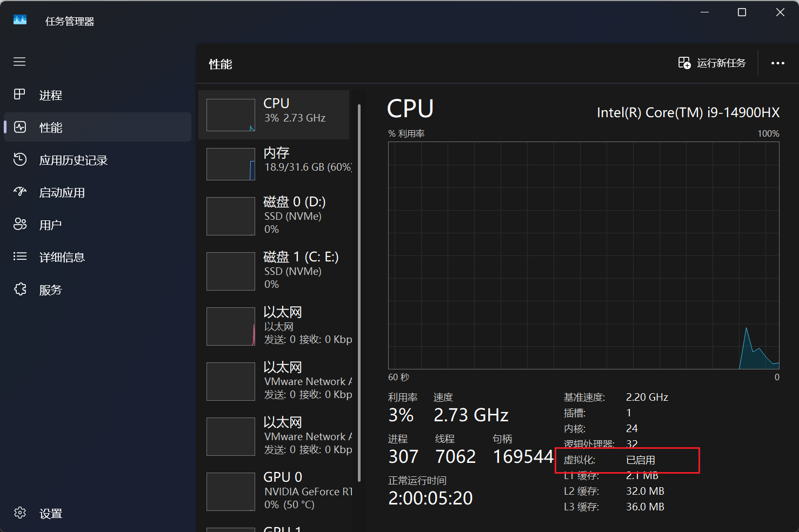Click the L3 缓存 36.0 MB value
799x532 pixels.
(x=645, y=507)
